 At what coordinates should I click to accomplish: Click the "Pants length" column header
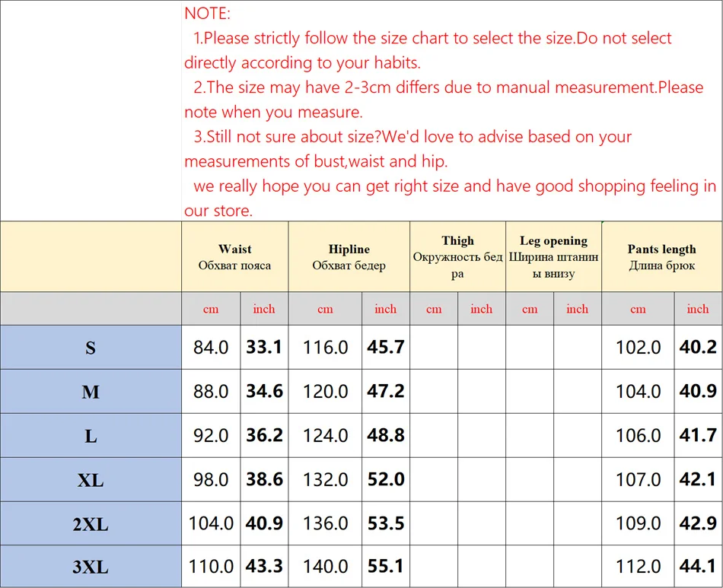661,256
